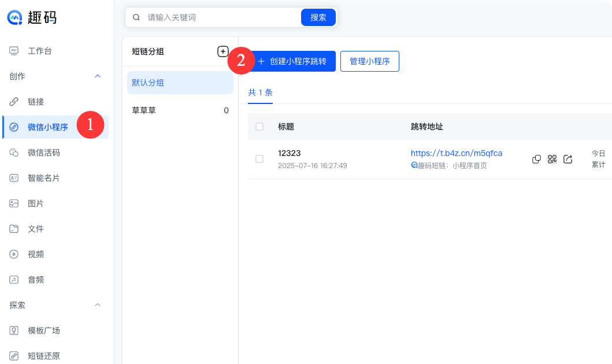This screenshot has height=364, width=612.
Task: Click the 趣码短链: 小程序首页 text
Action: (x=452, y=166)
